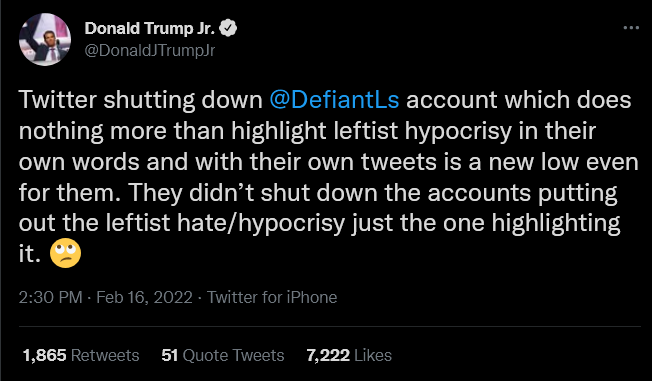The width and height of the screenshot is (652, 381).
Task: Open the @DefiantLs mention
Action: (x=334, y=100)
